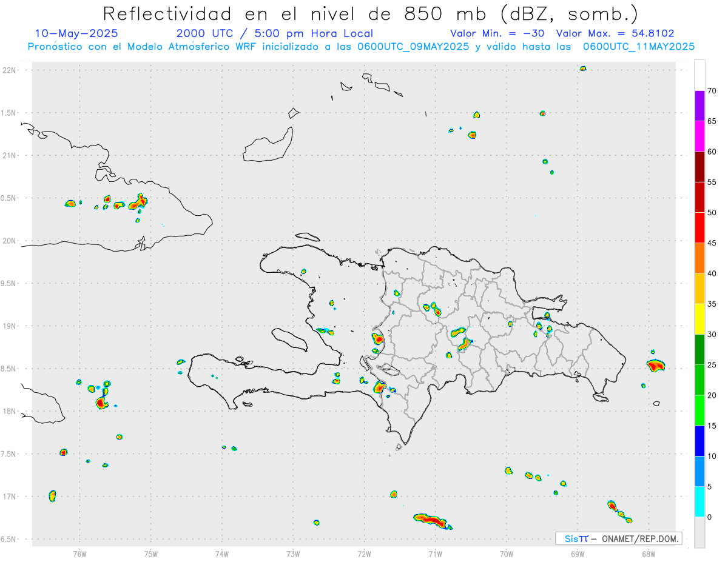Click the colorbar label '50'
This screenshot has height=562, width=728.
(712, 213)
